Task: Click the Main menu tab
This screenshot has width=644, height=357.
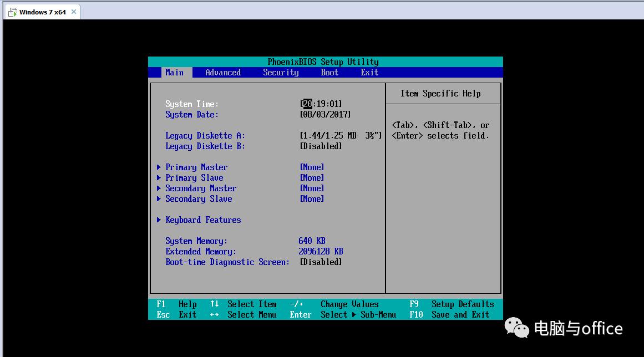Action: 174,73
